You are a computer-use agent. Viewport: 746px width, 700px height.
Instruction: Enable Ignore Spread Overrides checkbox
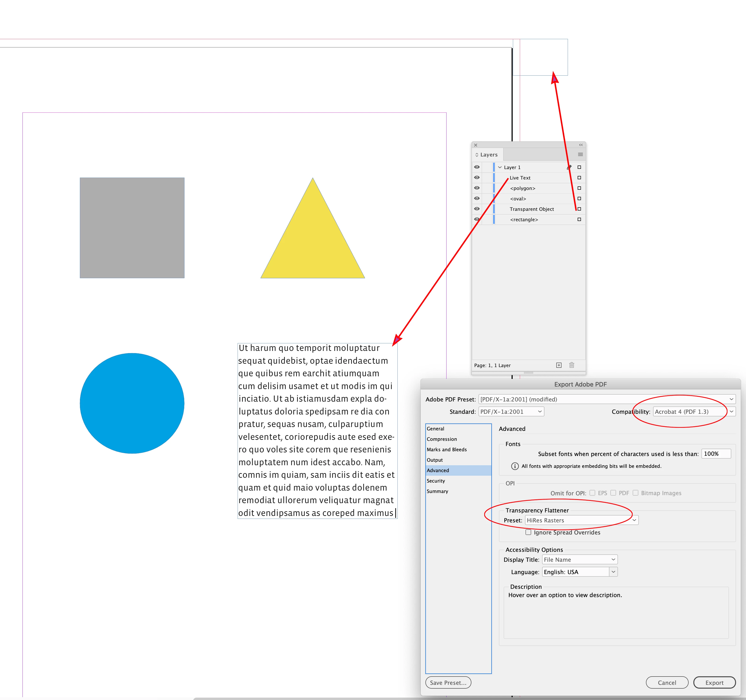pyautogui.click(x=528, y=532)
